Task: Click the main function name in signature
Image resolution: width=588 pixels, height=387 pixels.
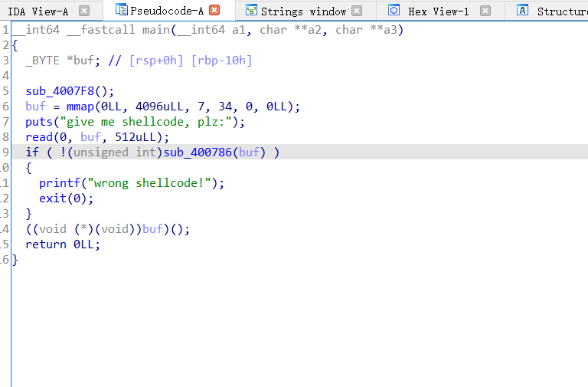Action: 156,30
